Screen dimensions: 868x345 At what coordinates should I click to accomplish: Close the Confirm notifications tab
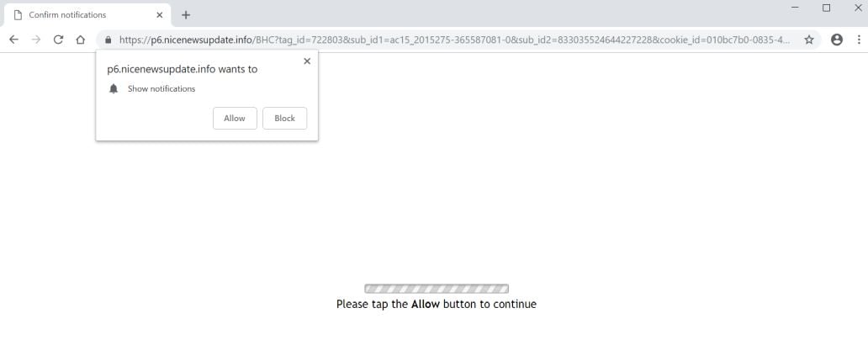160,15
